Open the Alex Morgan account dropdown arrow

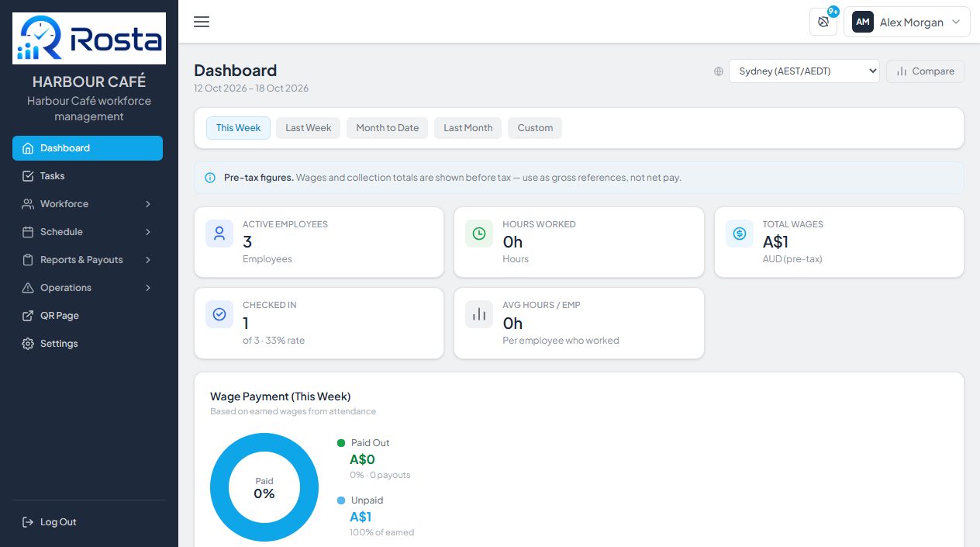pos(956,22)
